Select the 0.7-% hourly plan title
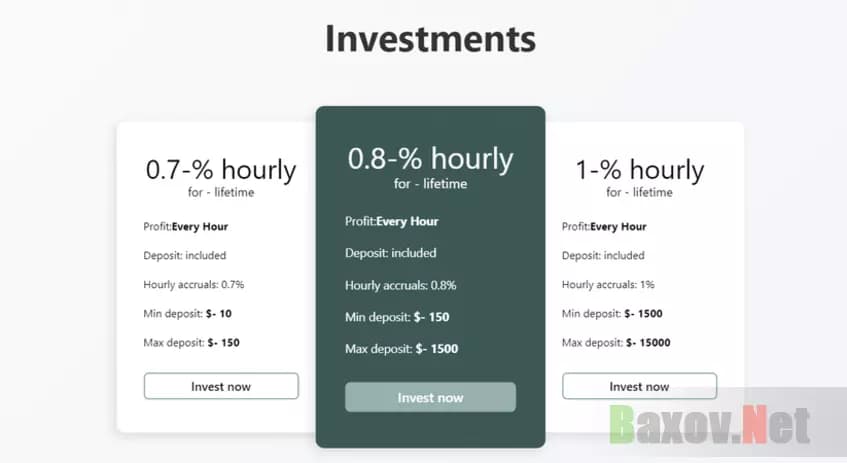Screen dimensions: 847x463 click(x=221, y=169)
